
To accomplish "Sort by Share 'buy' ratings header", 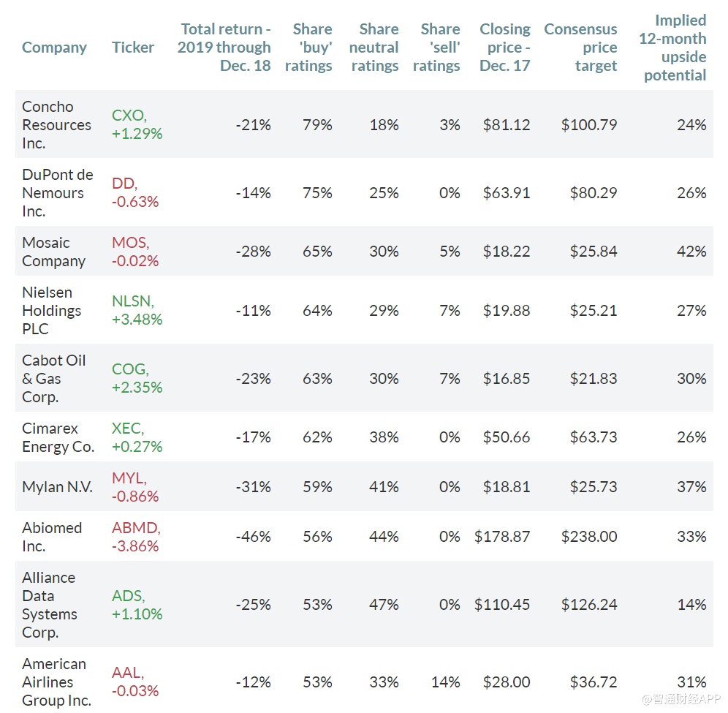I will 308,48.
